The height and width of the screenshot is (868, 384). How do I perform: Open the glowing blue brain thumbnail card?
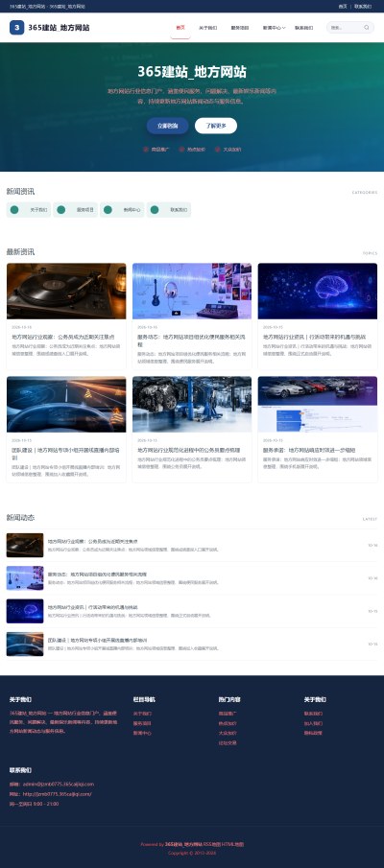[318, 292]
